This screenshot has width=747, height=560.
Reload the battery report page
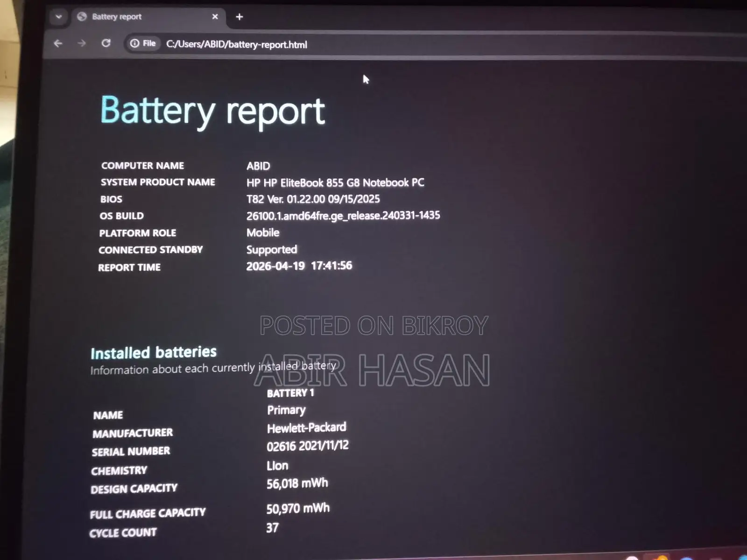point(106,43)
